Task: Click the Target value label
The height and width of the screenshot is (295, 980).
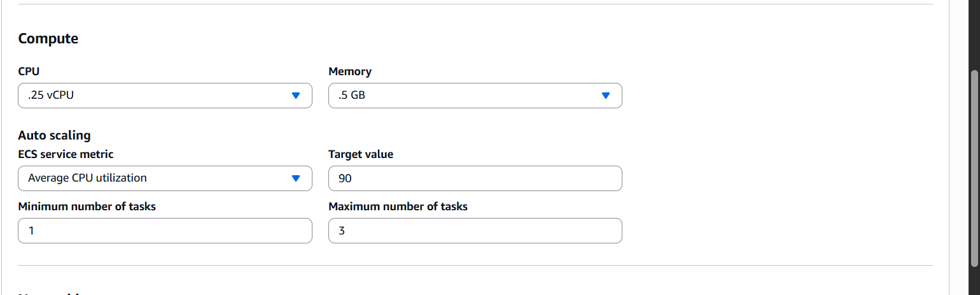Action: coord(360,154)
